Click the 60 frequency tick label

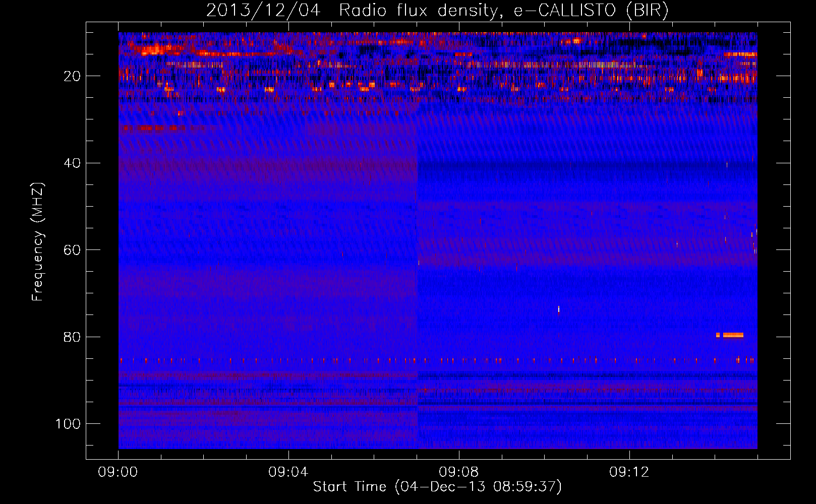[73, 250]
